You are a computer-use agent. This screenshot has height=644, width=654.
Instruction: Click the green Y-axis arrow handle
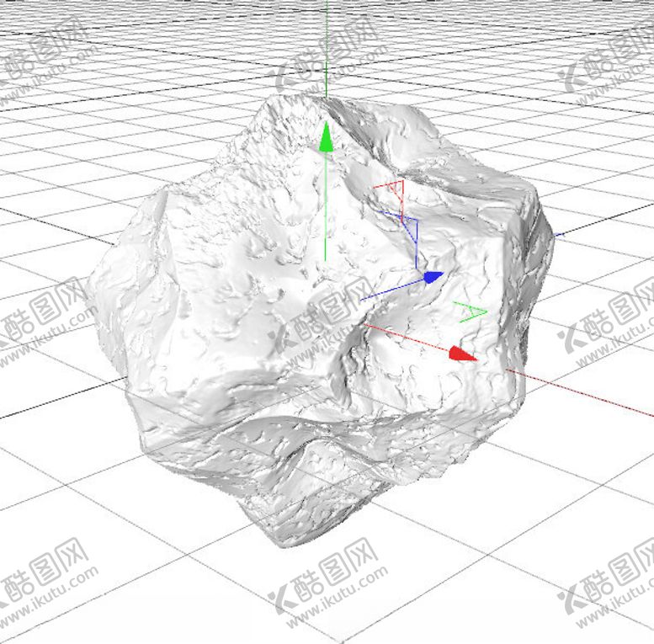point(326,137)
